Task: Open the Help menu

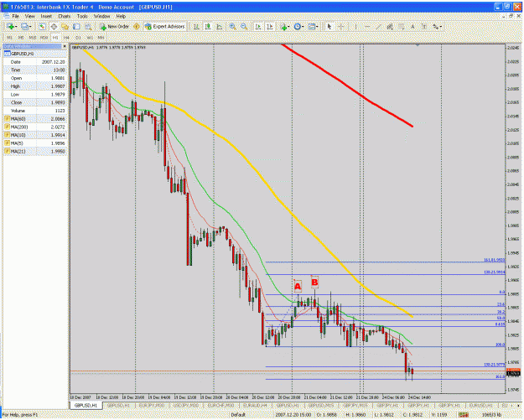Action: click(x=121, y=16)
